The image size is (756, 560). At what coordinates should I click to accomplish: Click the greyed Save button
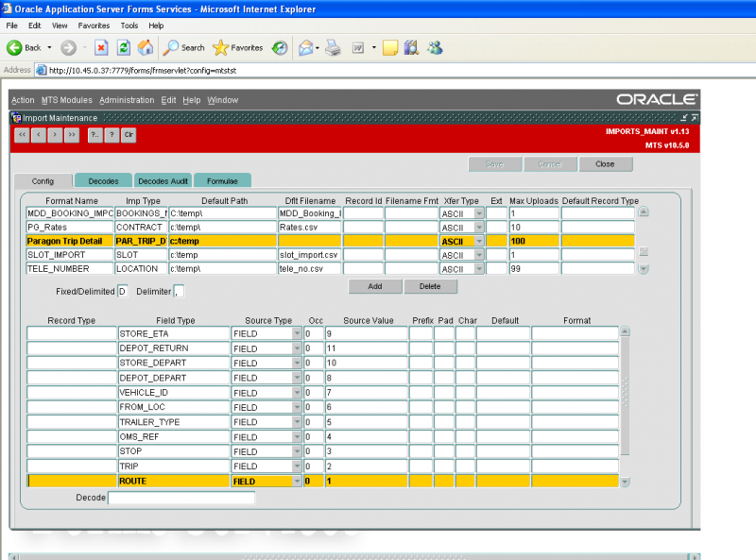pos(494,164)
